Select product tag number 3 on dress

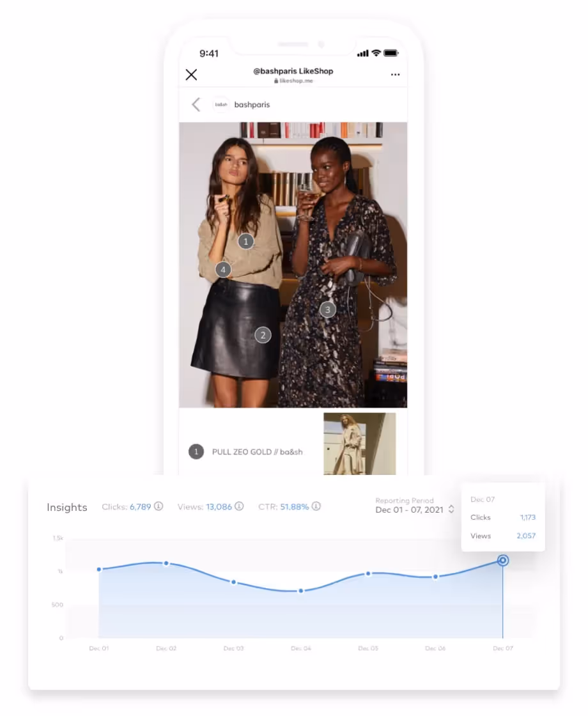tap(327, 309)
